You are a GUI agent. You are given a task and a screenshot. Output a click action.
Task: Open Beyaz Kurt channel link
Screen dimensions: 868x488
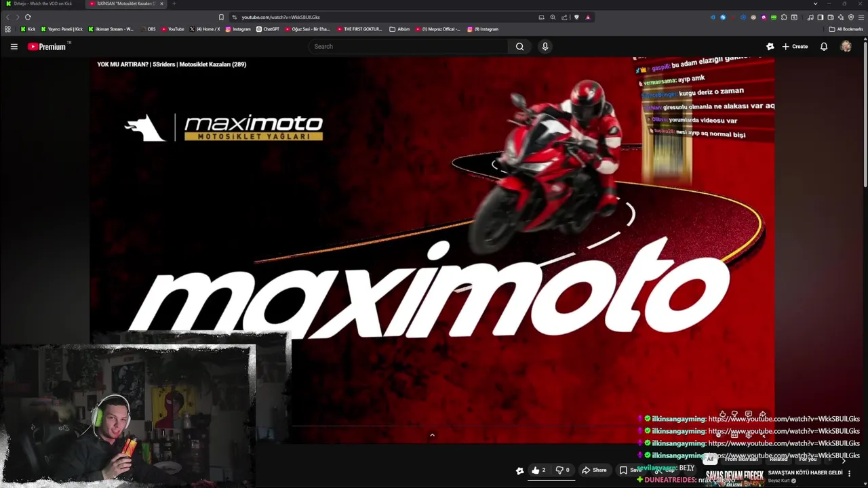pyautogui.click(x=779, y=481)
